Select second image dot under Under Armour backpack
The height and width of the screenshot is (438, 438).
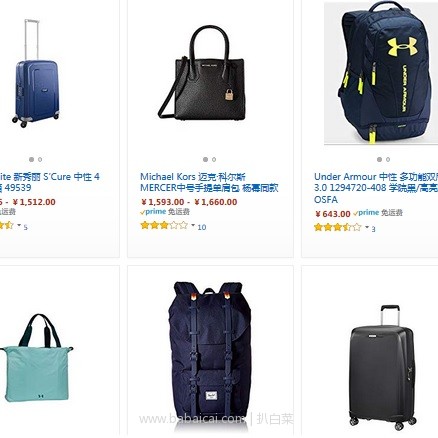tap(388, 160)
